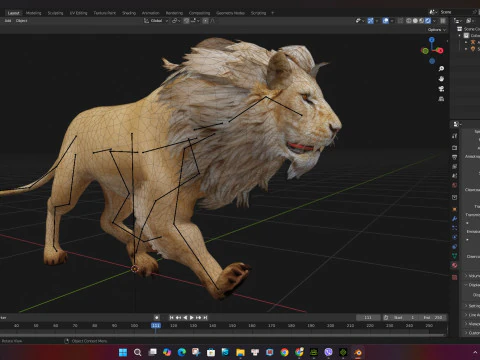Open the Tool properties tab
This screenshot has width=480, height=360.
(x=455, y=136)
